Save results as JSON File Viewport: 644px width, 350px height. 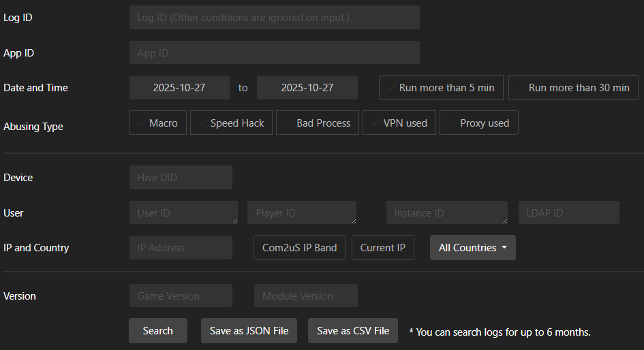pos(249,331)
